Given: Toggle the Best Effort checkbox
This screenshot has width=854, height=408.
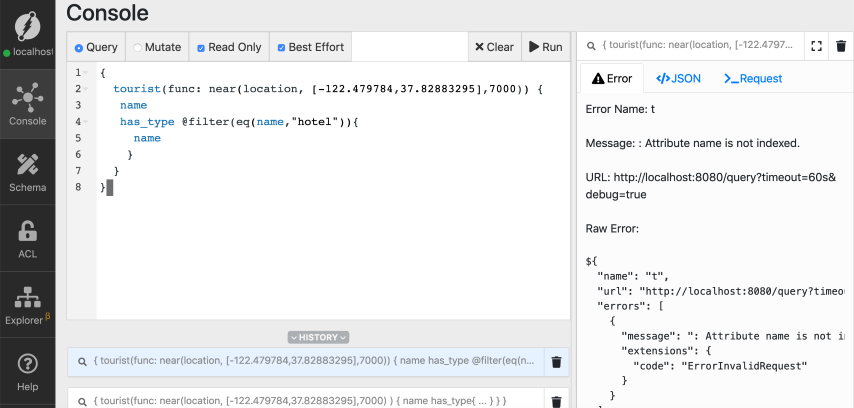Looking at the screenshot, I should click(x=310, y=47).
